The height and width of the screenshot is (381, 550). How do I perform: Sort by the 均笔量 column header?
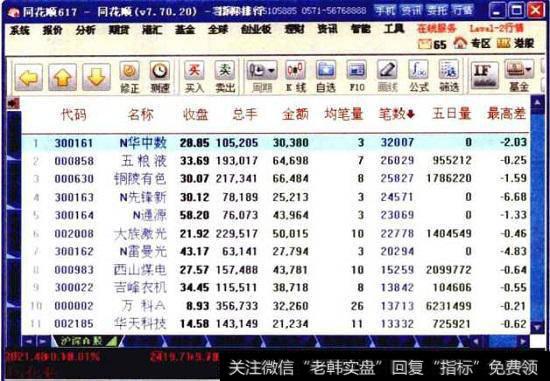tap(344, 114)
